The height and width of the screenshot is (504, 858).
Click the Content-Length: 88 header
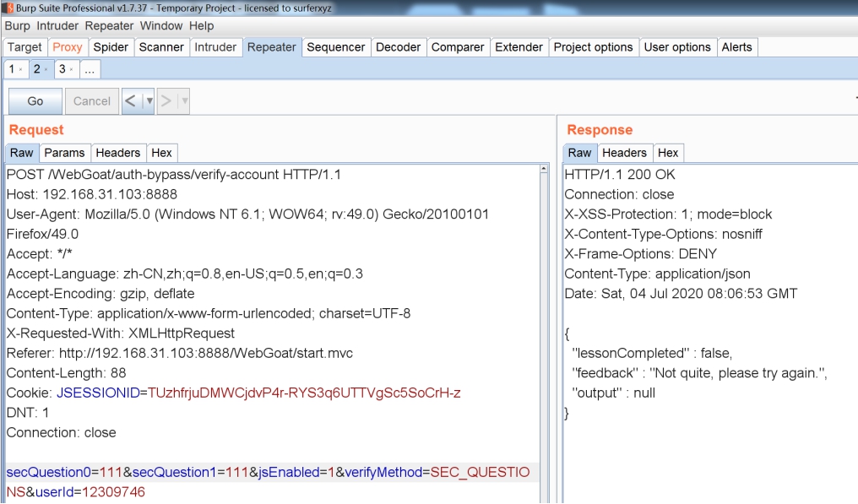click(66, 373)
